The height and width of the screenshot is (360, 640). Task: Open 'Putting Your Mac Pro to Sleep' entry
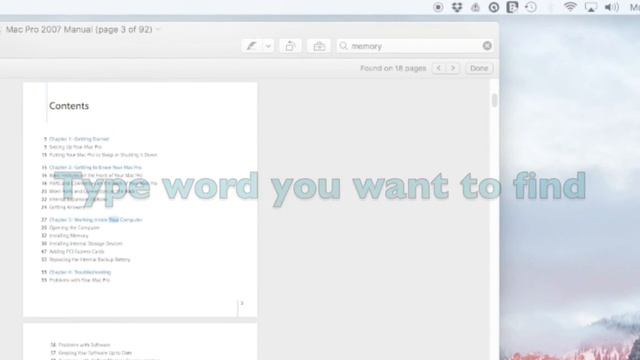[103, 155]
